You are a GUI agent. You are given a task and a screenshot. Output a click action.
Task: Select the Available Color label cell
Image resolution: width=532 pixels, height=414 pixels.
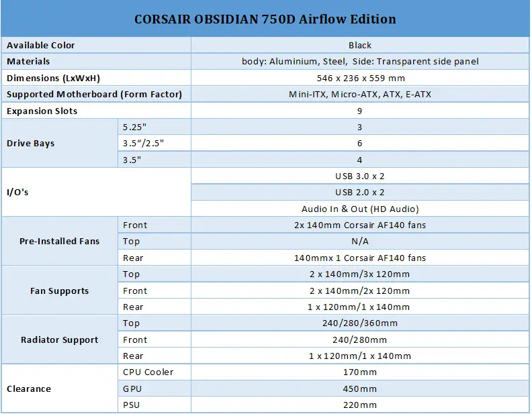pos(96,45)
